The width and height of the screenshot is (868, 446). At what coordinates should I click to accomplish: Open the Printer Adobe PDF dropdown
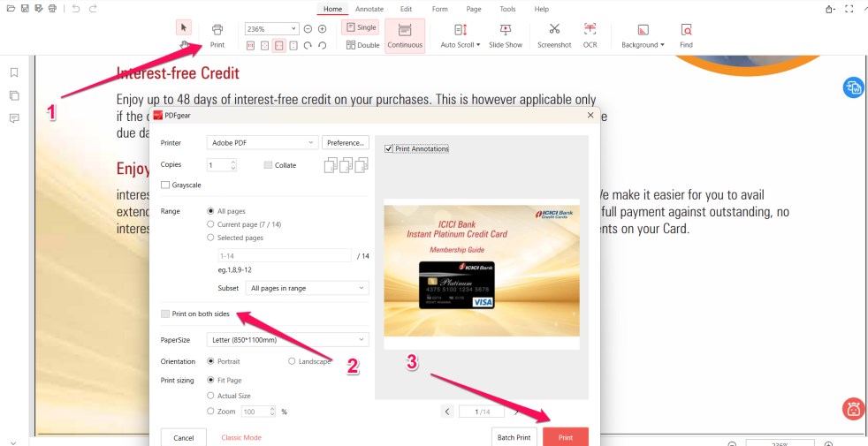click(263, 143)
